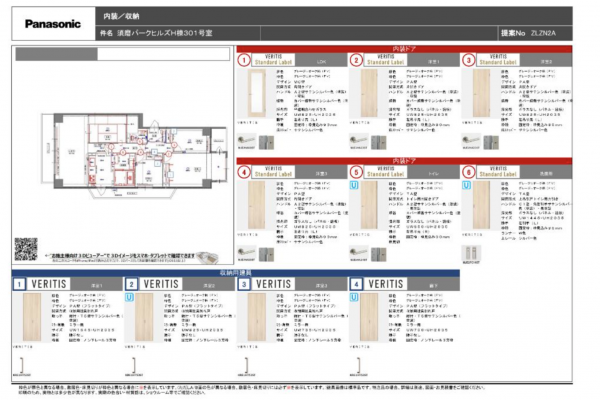Click the hinge image under door 4

point(266,255)
